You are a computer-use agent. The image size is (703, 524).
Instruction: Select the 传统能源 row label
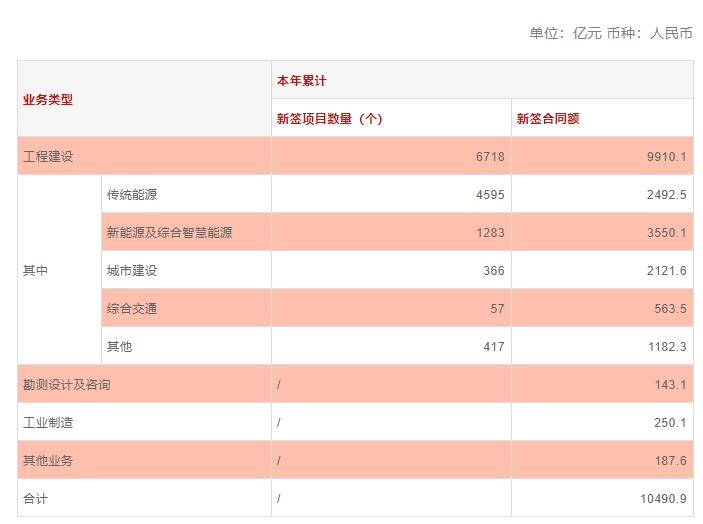pyautogui.click(x=132, y=194)
